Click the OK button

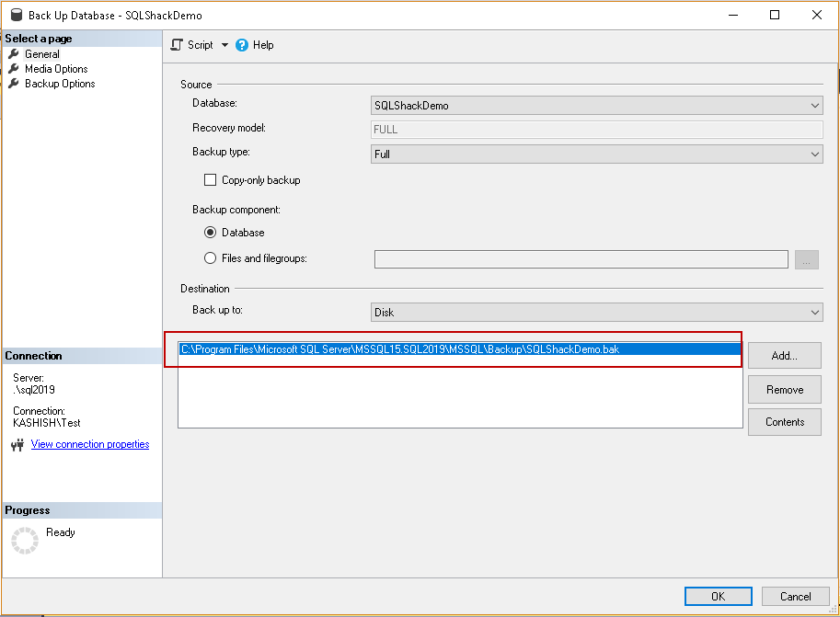pyautogui.click(x=718, y=597)
